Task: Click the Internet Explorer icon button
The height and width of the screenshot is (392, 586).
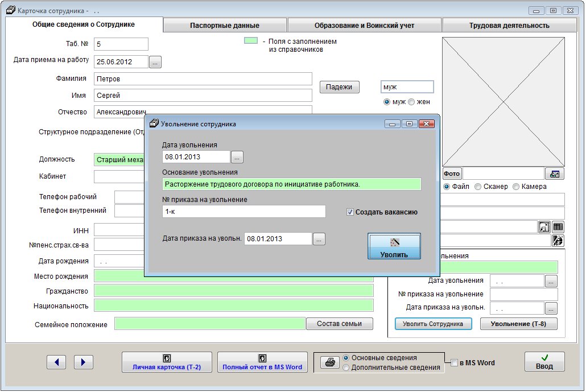Action: [x=558, y=241]
